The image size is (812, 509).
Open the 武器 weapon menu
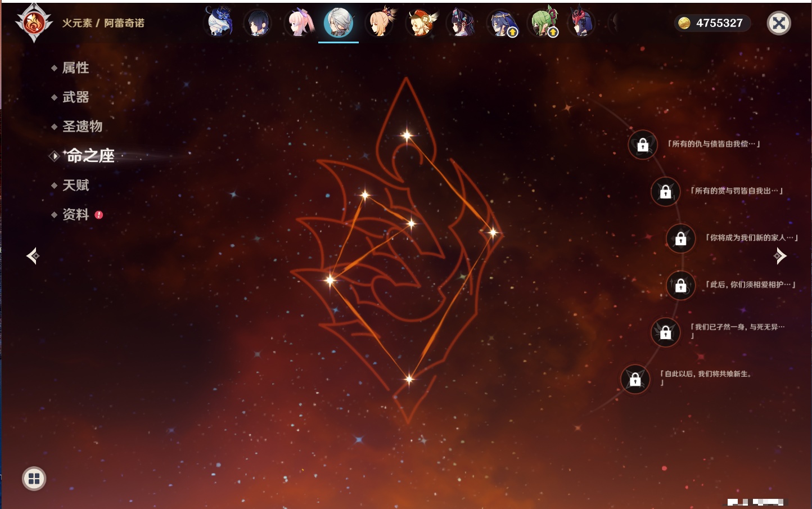pyautogui.click(x=75, y=97)
